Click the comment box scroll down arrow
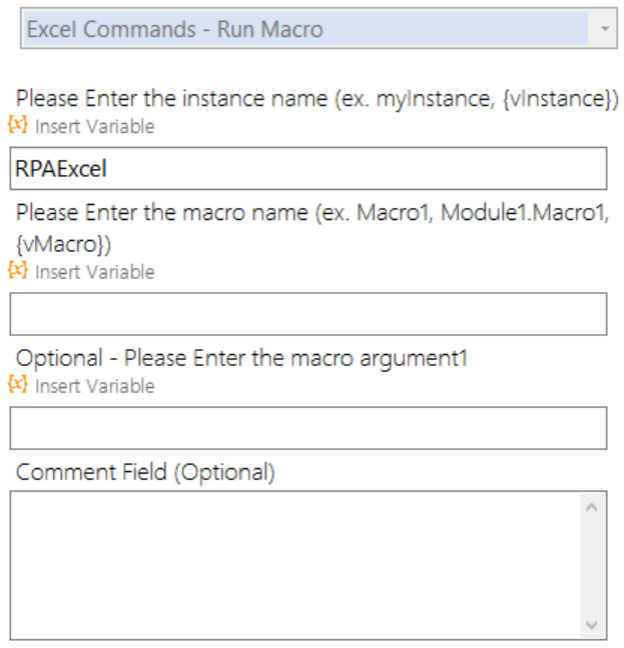624x648 pixels. point(591,625)
